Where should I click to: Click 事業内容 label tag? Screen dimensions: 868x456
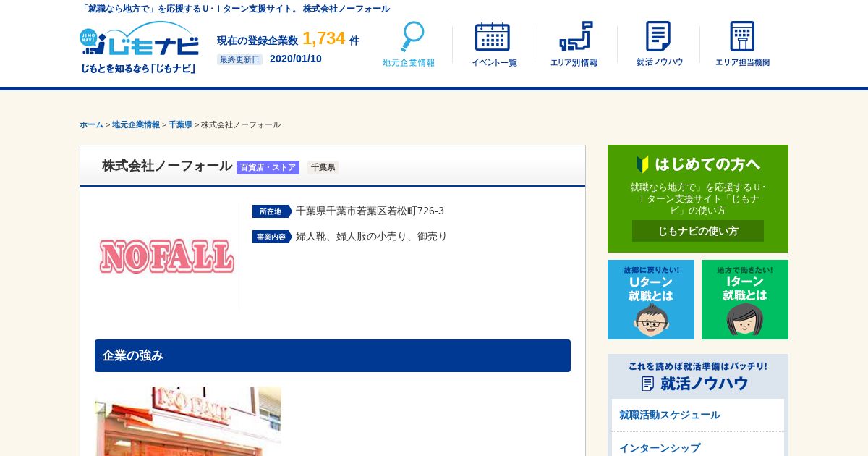272,237
